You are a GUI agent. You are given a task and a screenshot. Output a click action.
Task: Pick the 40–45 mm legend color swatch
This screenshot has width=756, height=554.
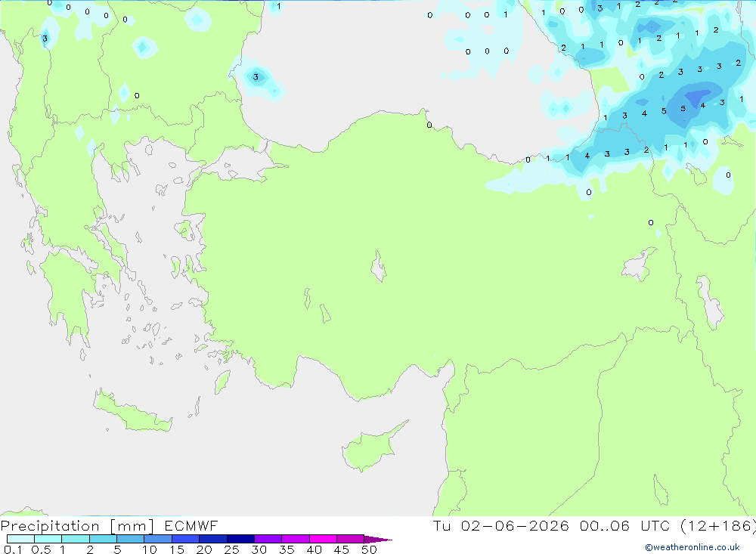[323, 539]
